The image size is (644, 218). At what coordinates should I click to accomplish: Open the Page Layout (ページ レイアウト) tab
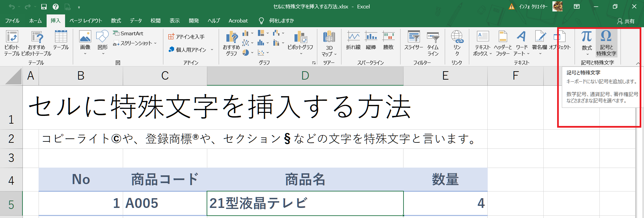click(86, 21)
